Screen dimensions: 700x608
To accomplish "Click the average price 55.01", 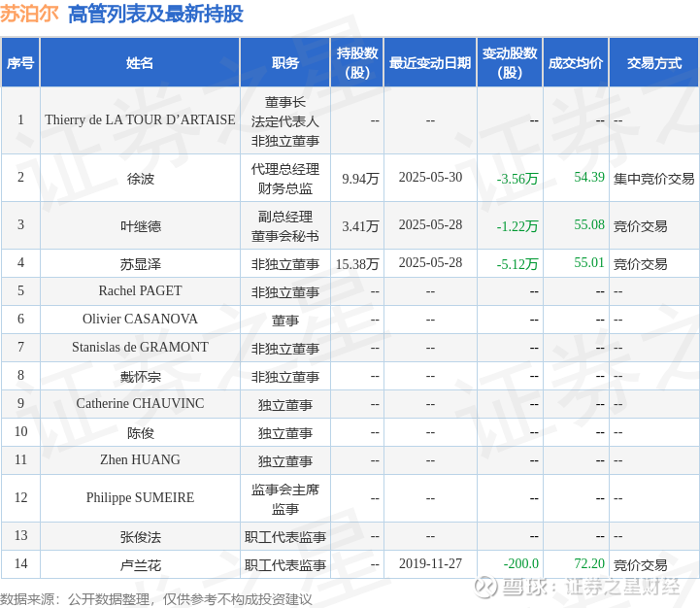I will 589,262.
